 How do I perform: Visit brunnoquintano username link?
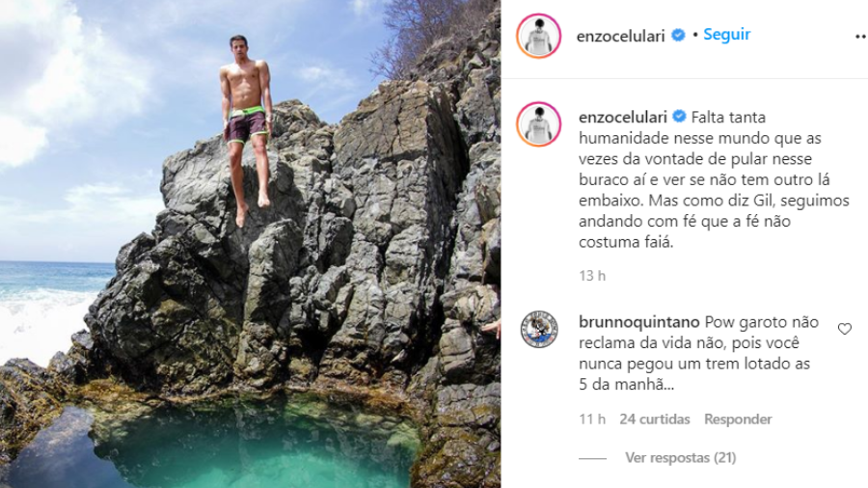639,322
